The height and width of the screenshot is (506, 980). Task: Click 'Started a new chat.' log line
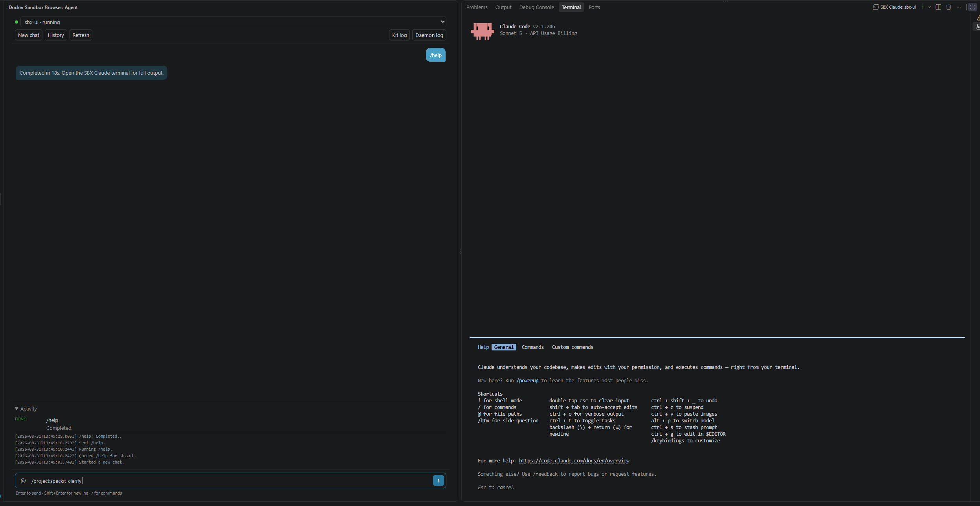click(x=70, y=462)
